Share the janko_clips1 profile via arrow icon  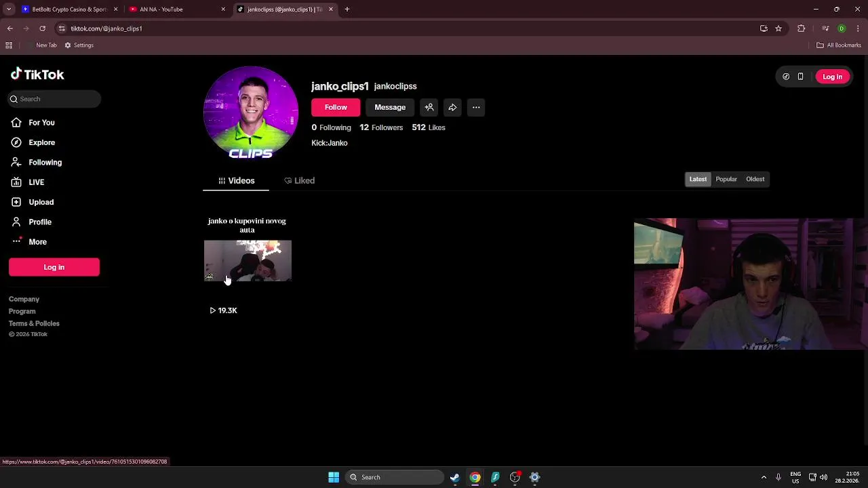tap(452, 107)
